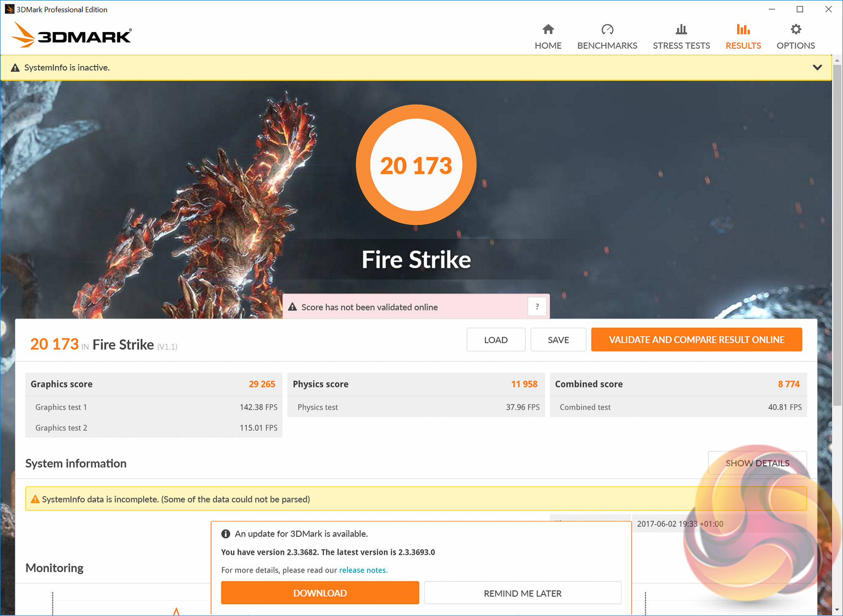Click the orange Results bars icon
The width and height of the screenshot is (843, 616).
tap(743, 30)
